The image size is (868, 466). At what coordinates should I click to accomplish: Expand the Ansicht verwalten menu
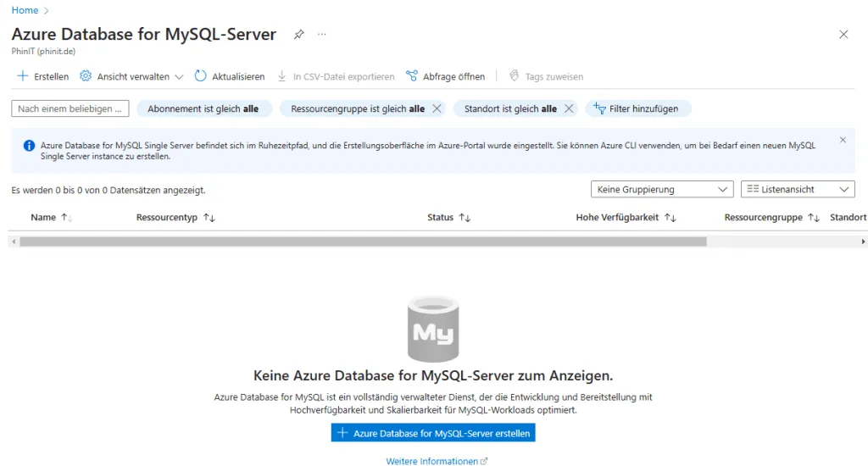[x=131, y=76]
